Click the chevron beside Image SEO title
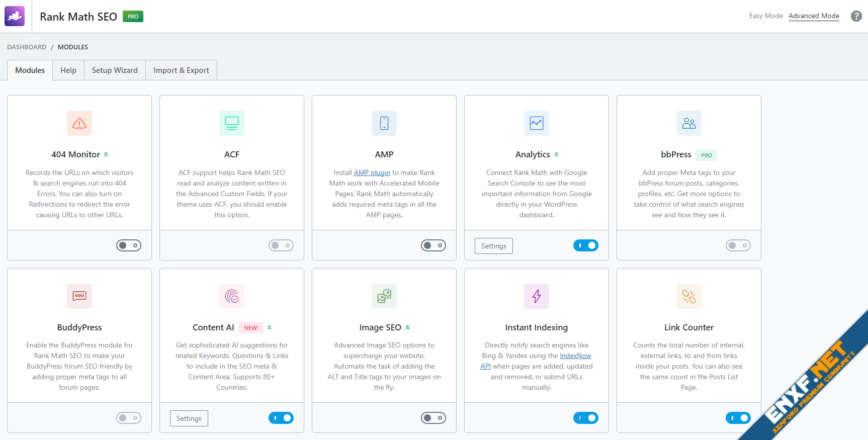 [x=408, y=327]
